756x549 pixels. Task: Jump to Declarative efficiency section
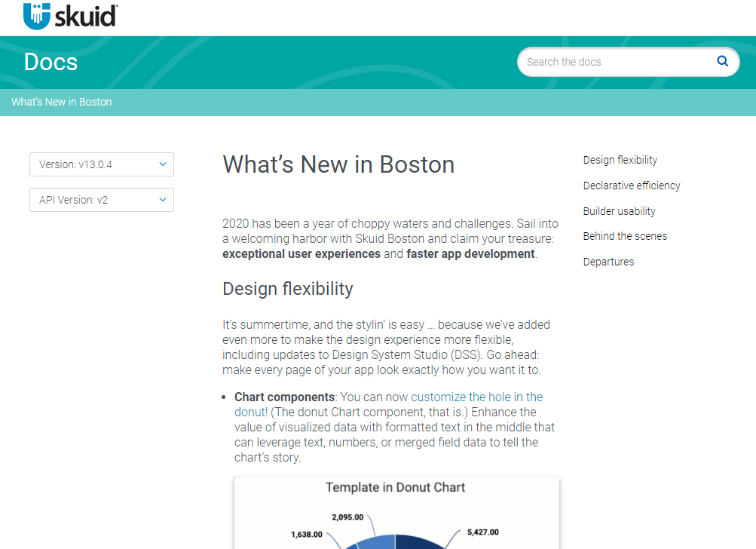tap(632, 186)
